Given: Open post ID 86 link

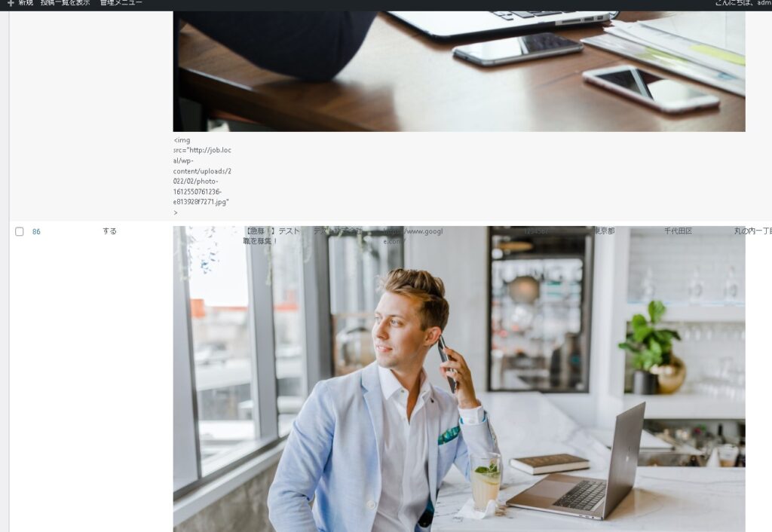Looking at the screenshot, I should [x=36, y=232].
